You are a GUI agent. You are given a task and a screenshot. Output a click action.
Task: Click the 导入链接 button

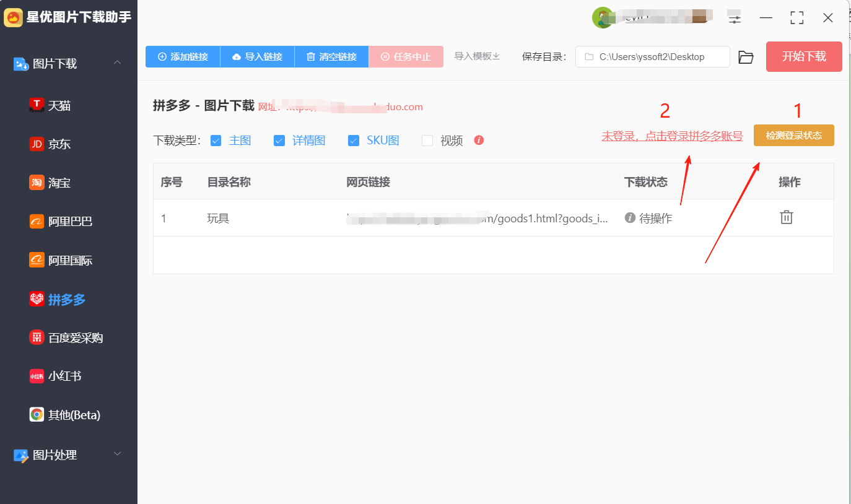[257, 57]
